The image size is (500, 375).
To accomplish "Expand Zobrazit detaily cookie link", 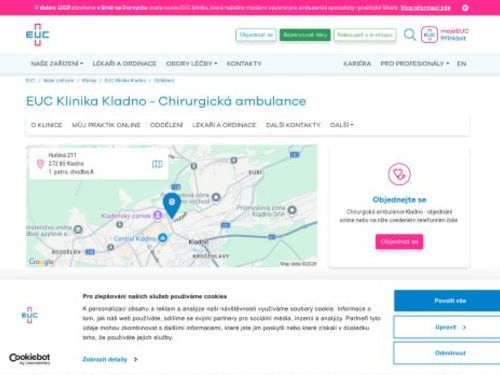I will tap(110, 359).
